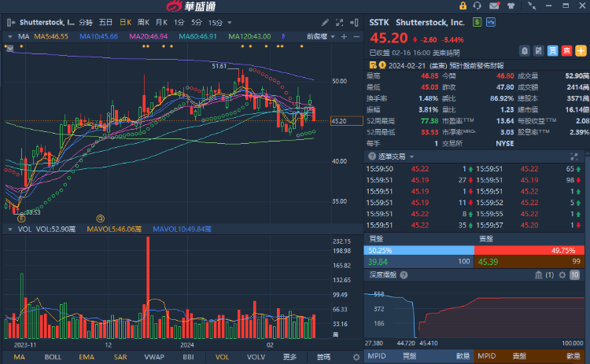Click the blue buy (買) button icon
590x364 pixels.
point(553,51)
